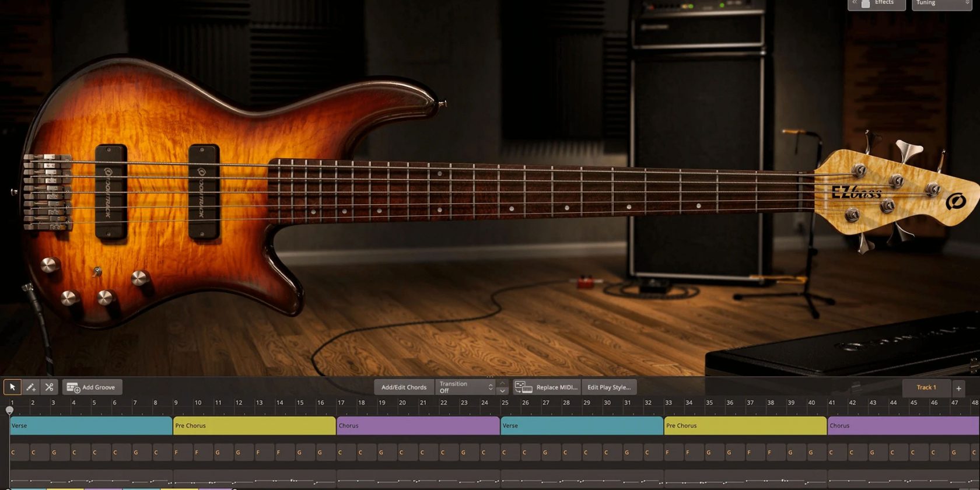The height and width of the screenshot is (490, 980).
Task: Click the double-chevron left of Effects
Action: (x=855, y=3)
